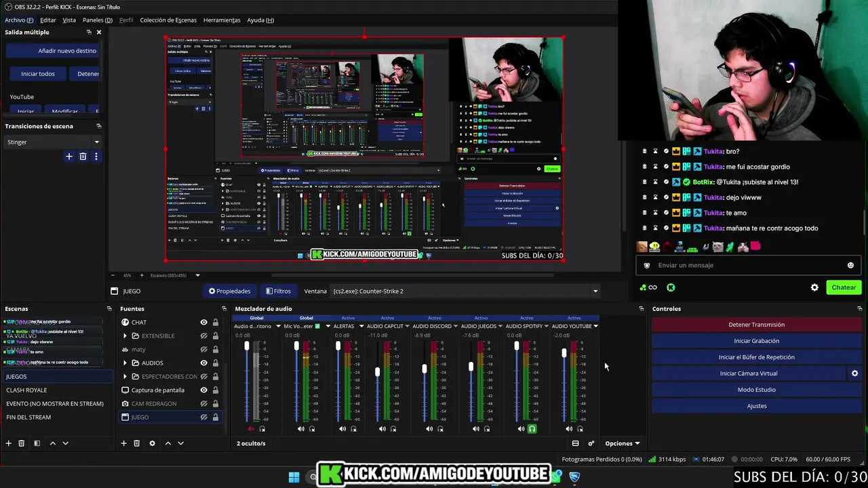
Task: Add a new source in Fuentes
Action: pos(123,443)
